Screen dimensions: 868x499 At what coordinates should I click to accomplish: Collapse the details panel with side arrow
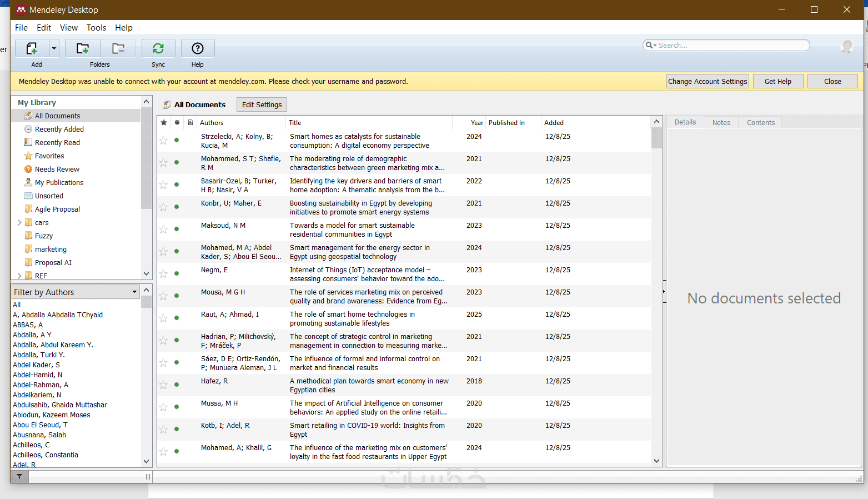[x=664, y=292]
